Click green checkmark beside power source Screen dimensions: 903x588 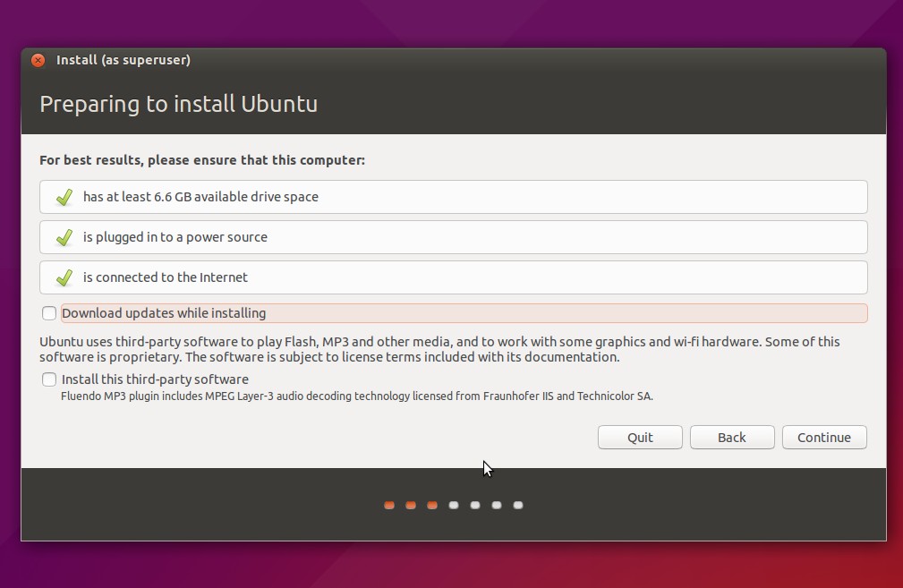(64, 237)
